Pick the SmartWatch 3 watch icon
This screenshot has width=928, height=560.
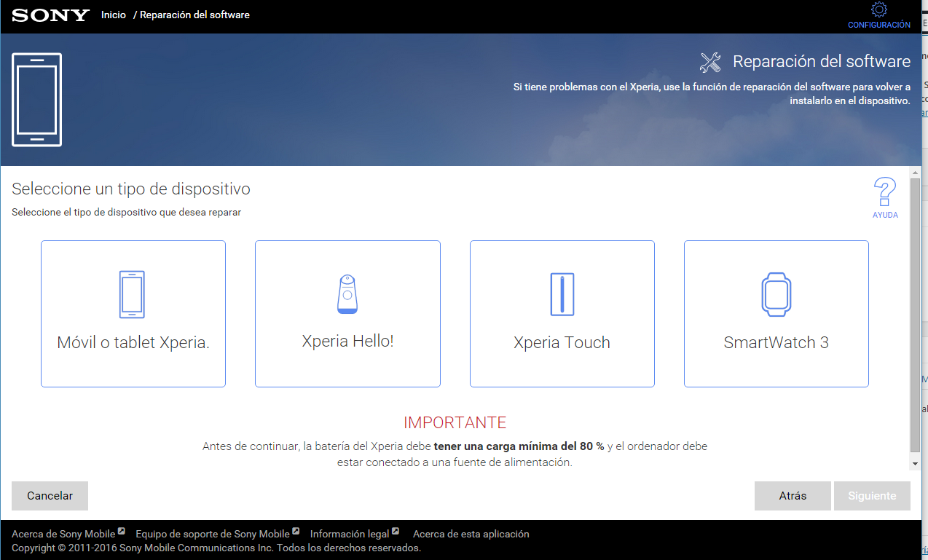click(776, 294)
